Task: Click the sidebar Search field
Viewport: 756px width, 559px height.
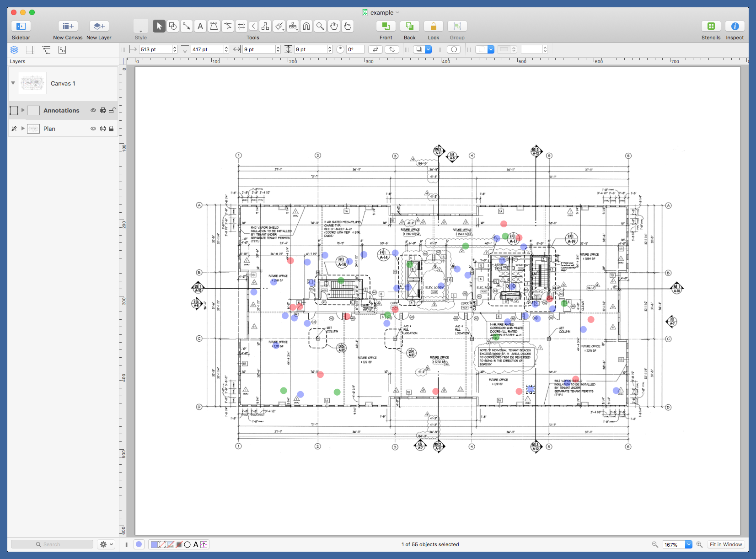Action: click(x=52, y=544)
